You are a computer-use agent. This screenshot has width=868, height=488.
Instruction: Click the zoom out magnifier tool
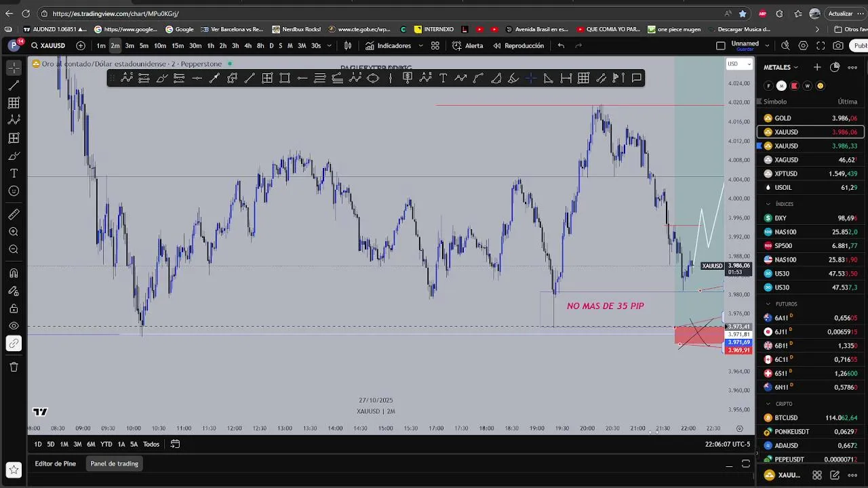coord(14,249)
